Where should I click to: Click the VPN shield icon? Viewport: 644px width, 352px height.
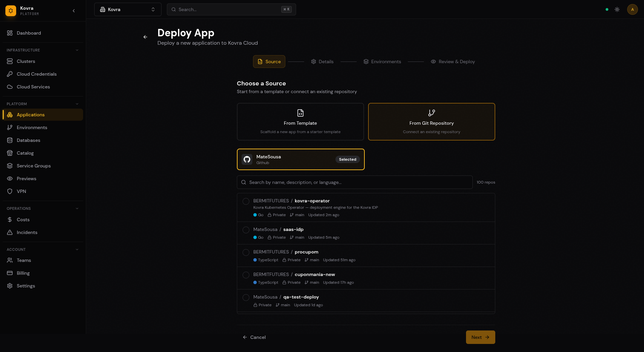[10, 191]
